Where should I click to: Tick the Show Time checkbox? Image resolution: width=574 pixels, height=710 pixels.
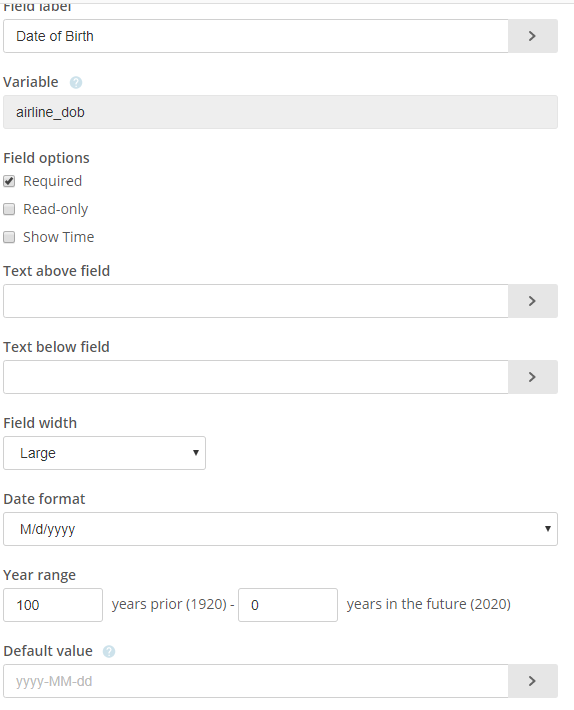pos(9,237)
